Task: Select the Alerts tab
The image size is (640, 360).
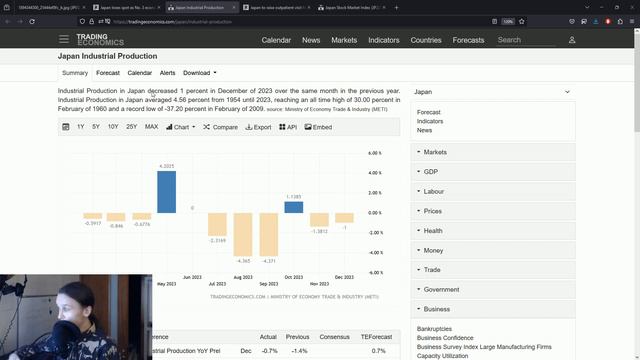Action: [167, 73]
